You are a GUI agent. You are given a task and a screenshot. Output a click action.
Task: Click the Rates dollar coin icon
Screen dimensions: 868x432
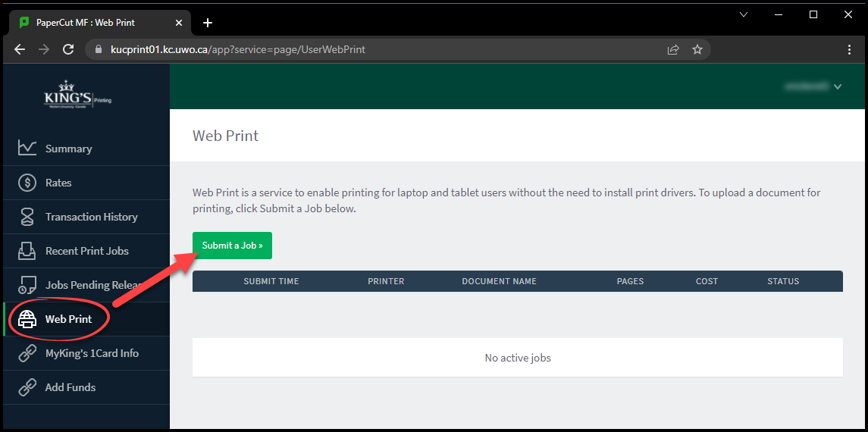click(27, 183)
